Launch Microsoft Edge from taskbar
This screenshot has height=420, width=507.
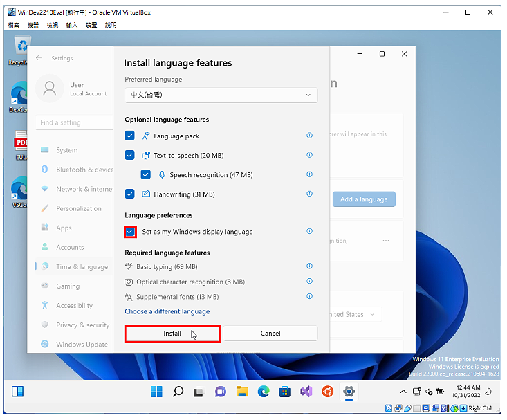pyautogui.click(x=264, y=392)
